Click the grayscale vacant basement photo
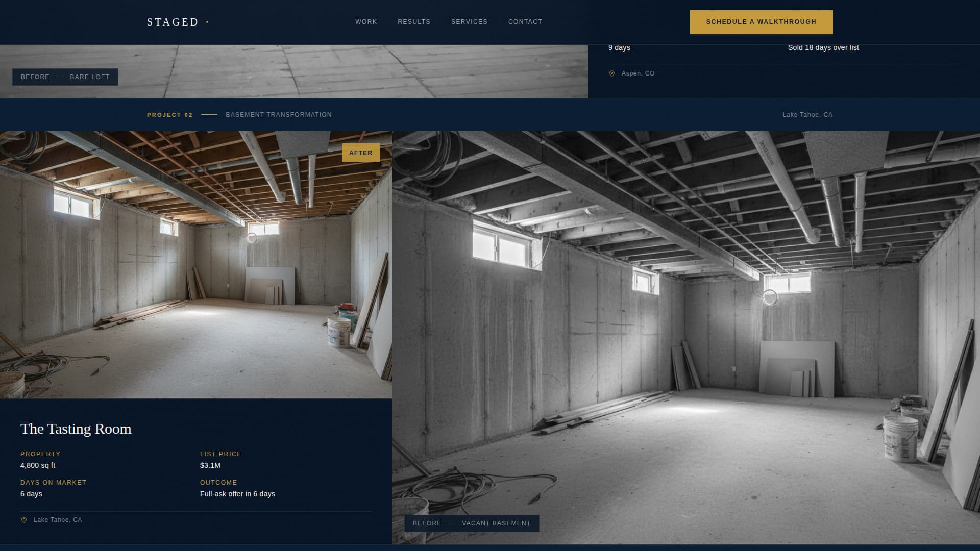The width and height of the screenshot is (980, 551). point(684,306)
